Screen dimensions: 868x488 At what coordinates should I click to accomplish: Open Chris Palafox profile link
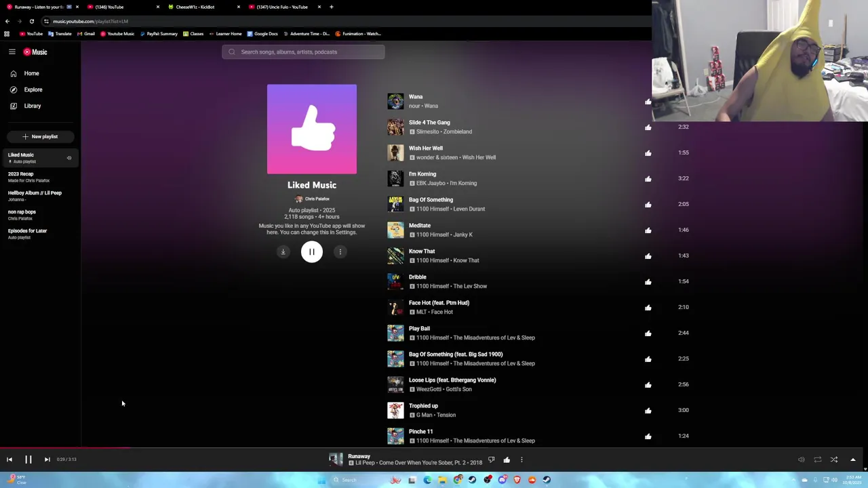312,199
